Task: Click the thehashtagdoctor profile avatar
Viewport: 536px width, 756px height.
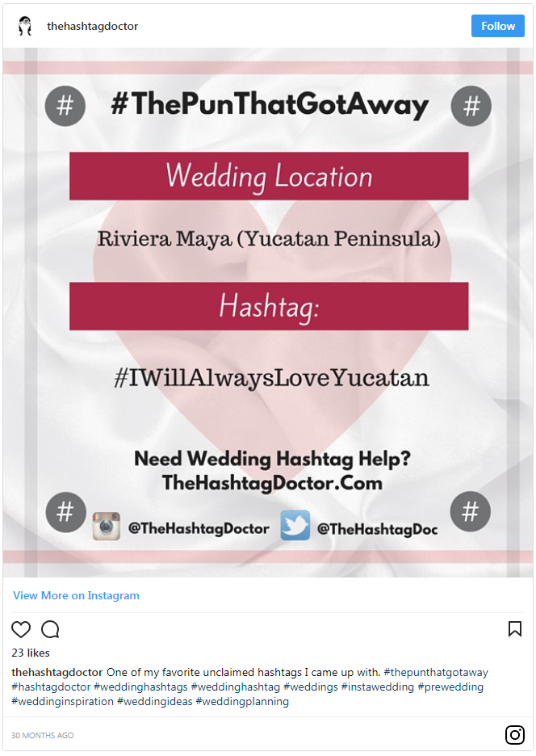Action: [x=24, y=26]
